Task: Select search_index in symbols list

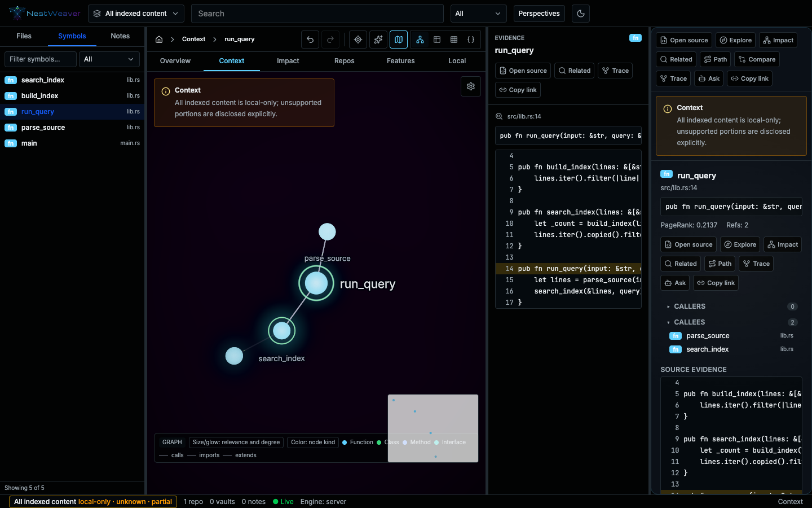Action: pos(72,80)
